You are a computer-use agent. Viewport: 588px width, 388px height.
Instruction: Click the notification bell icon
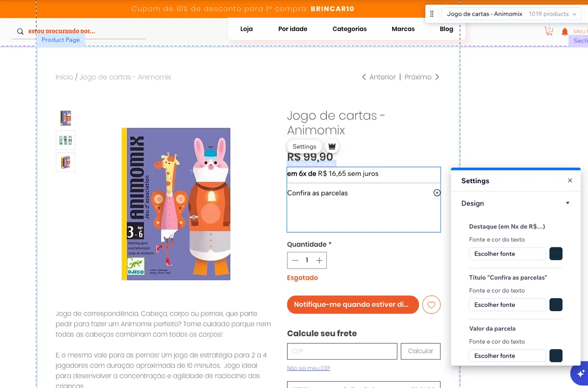(564, 32)
